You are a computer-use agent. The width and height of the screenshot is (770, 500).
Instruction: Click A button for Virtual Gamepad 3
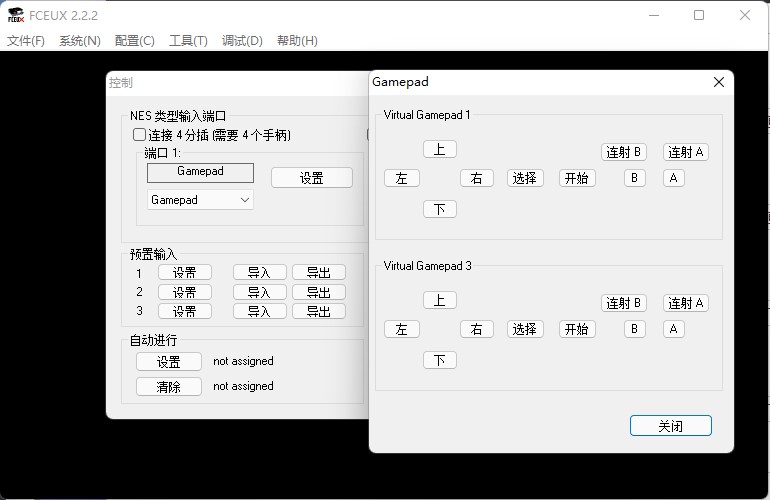673,329
